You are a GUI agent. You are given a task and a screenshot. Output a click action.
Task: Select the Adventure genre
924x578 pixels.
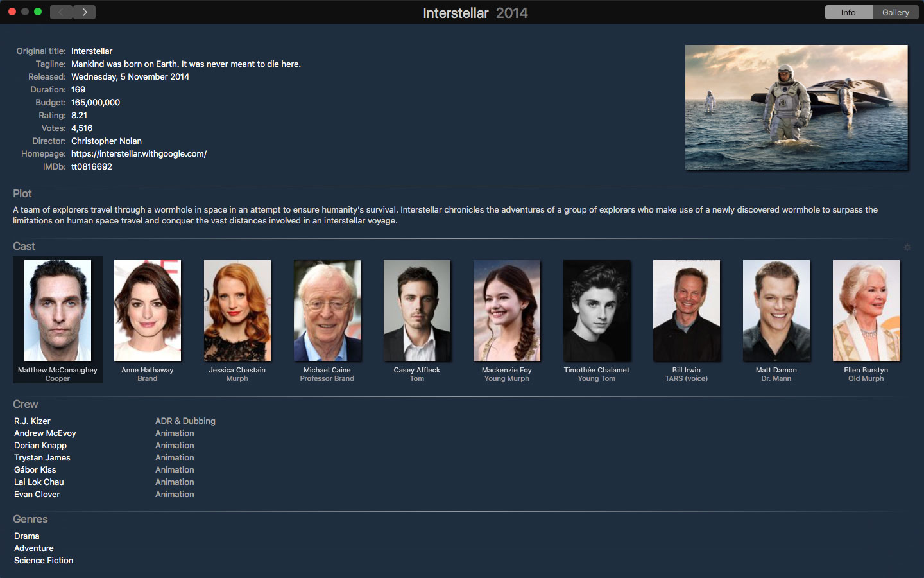click(x=34, y=548)
